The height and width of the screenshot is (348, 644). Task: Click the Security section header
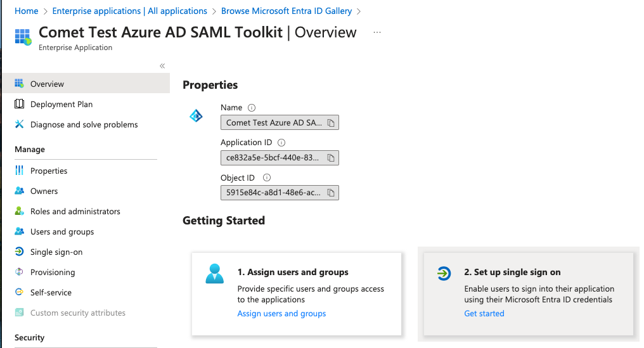pyautogui.click(x=29, y=337)
